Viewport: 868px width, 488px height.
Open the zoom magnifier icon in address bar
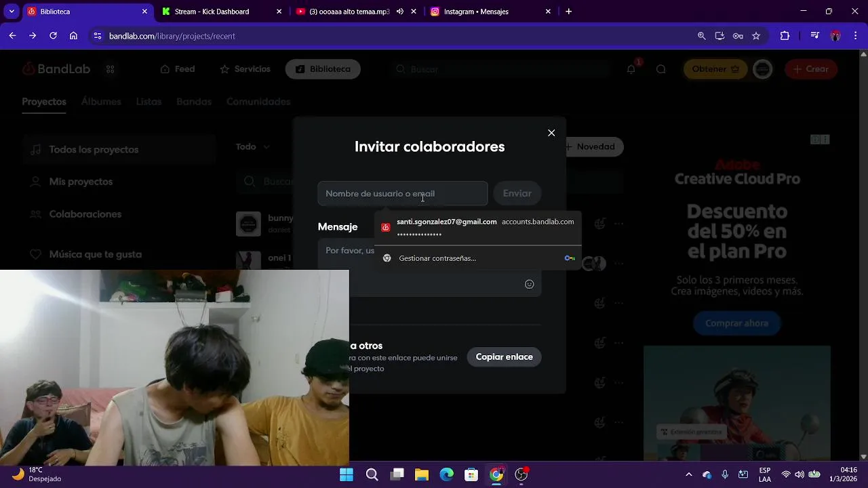(702, 36)
